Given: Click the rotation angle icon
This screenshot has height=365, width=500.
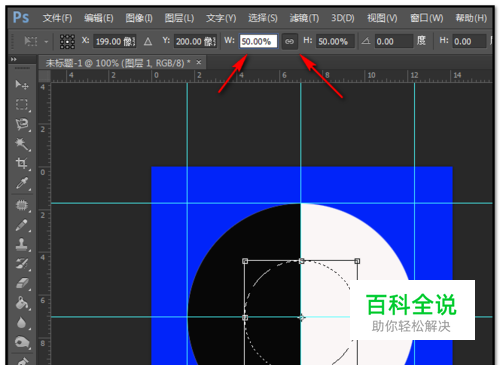Looking at the screenshot, I should [366, 41].
